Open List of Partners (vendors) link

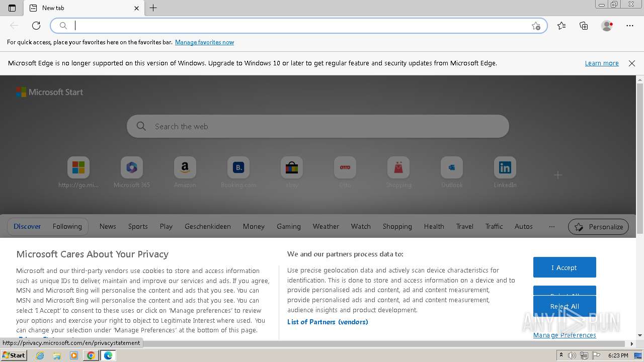(328, 322)
